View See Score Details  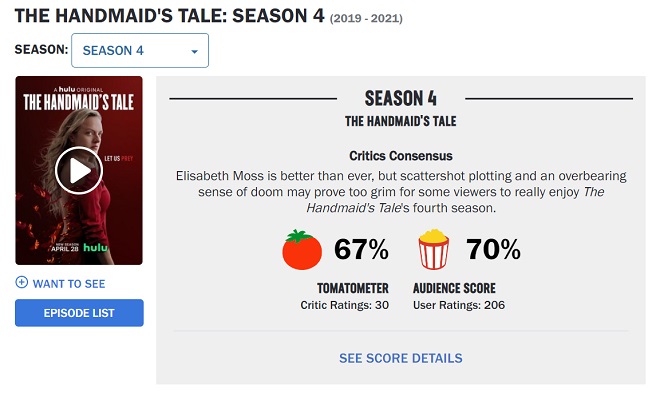400,358
